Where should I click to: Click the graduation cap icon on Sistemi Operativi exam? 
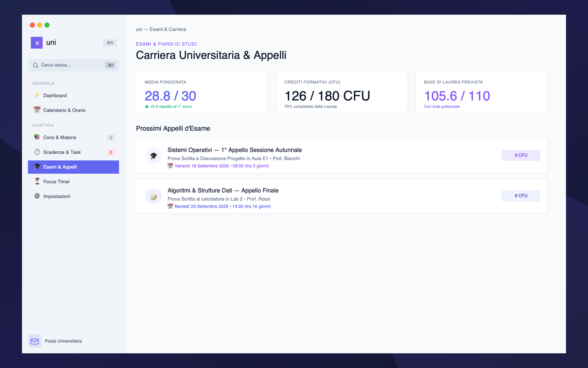154,156
